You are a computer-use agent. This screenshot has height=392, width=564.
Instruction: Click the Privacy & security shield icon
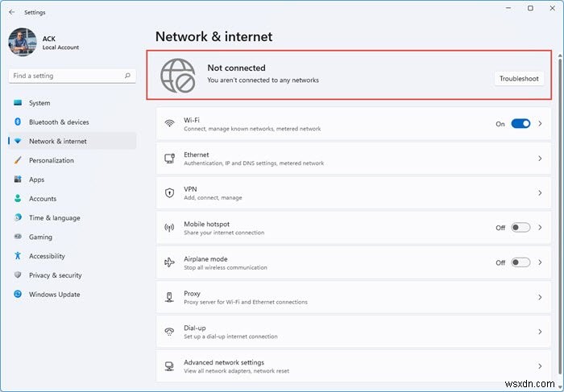tap(17, 275)
